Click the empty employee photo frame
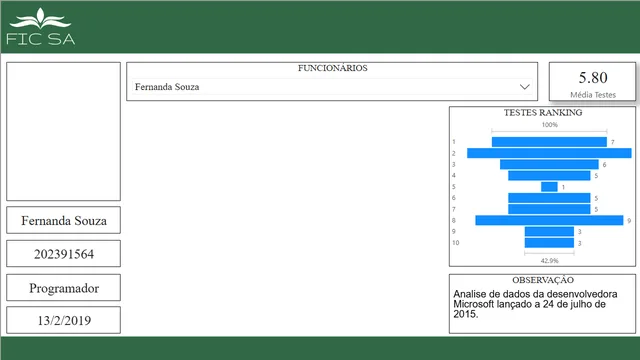 (63, 131)
